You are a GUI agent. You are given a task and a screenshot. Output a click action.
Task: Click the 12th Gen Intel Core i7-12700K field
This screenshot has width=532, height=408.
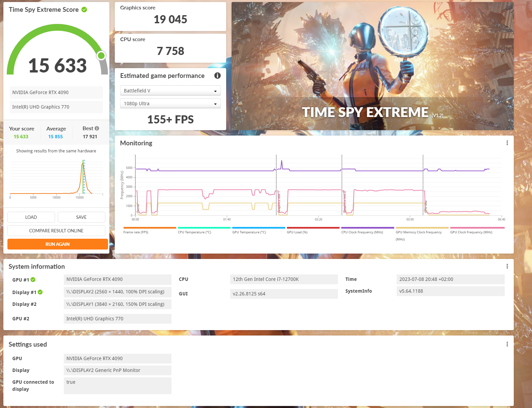coord(284,279)
